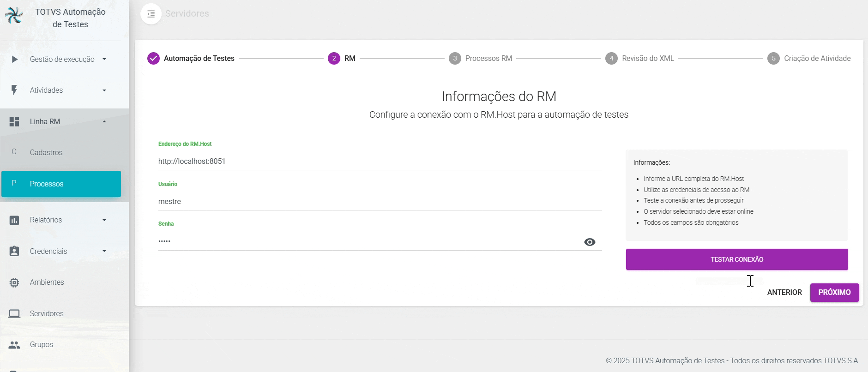Click the step 2 circle for RM
The width and height of the screenshot is (868, 372).
point(334,59)
